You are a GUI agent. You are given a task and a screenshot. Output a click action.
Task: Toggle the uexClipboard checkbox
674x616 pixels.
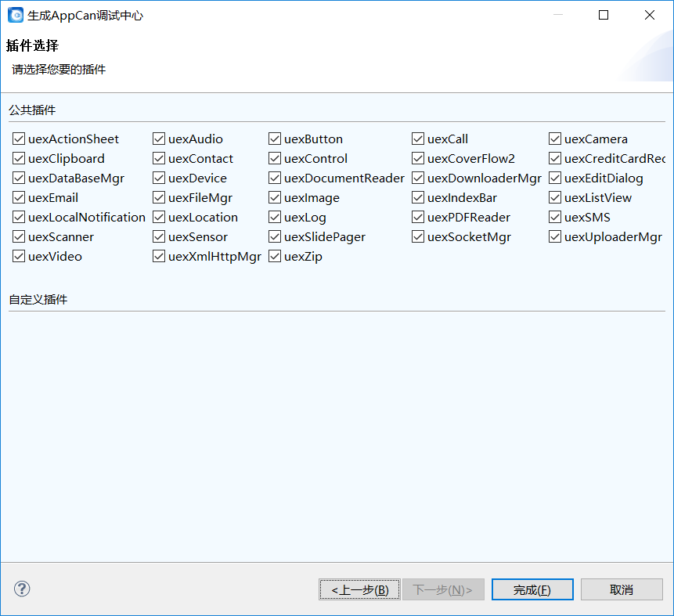click(19, 158)
